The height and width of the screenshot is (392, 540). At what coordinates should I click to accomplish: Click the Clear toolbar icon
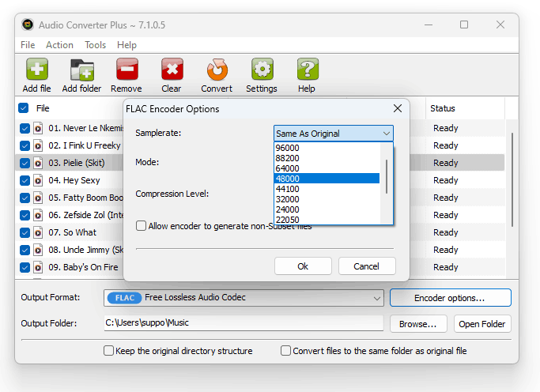pyautogui.click(x=172, y=70)
